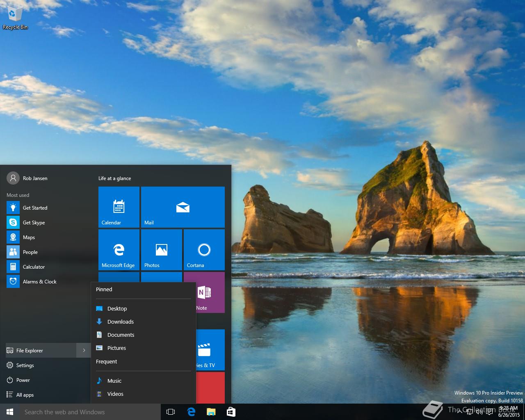Click the Pinned heading in jump list
Image resolution: width=525 pixels, height=420 pixels.
pos(104,289)
